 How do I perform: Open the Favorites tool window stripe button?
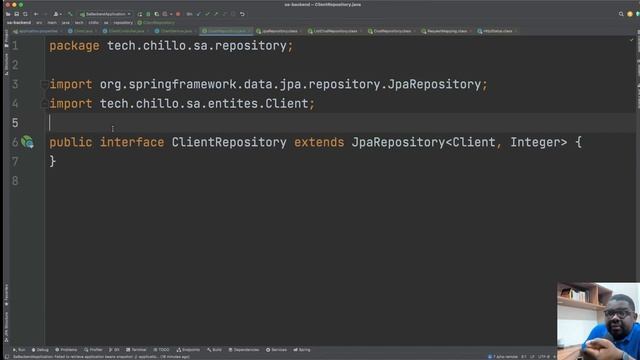[6, 295]
